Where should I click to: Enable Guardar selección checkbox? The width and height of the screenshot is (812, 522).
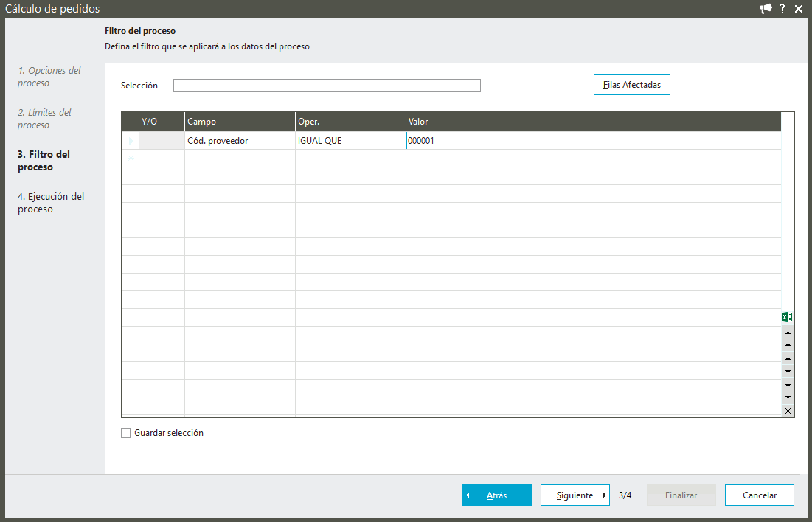pos(126,434)
